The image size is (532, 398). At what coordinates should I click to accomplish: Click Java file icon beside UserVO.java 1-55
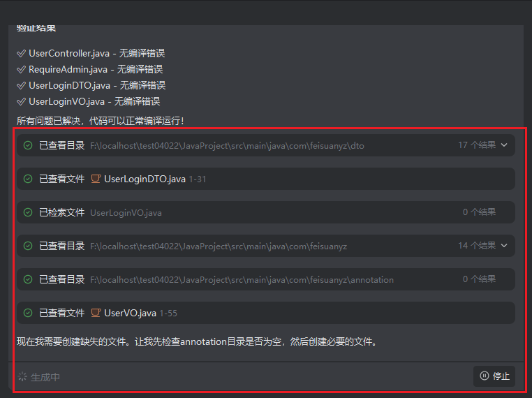(x=96, y=313)
